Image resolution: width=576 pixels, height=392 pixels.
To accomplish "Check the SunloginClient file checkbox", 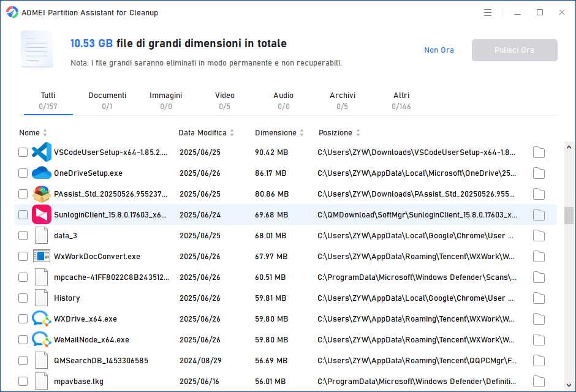I will (23, 215).
